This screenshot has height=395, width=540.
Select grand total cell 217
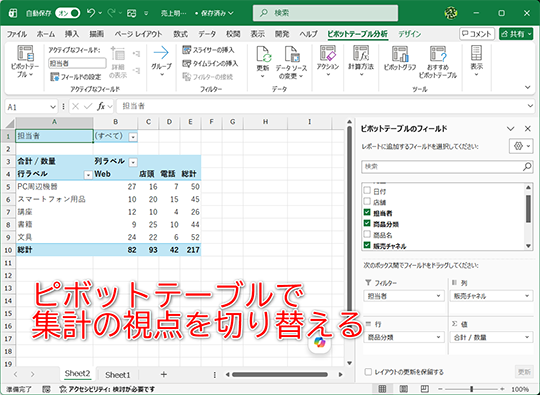[190, 250]
